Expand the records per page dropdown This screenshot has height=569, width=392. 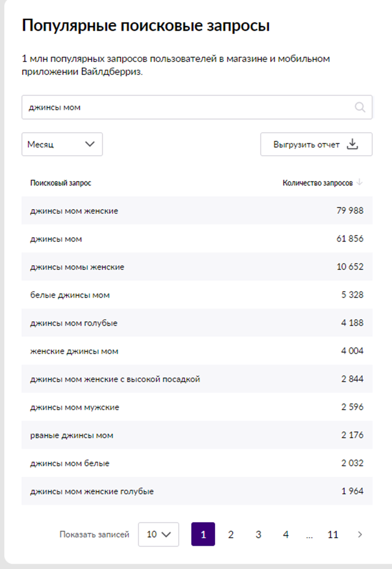[x=158, y=534]
